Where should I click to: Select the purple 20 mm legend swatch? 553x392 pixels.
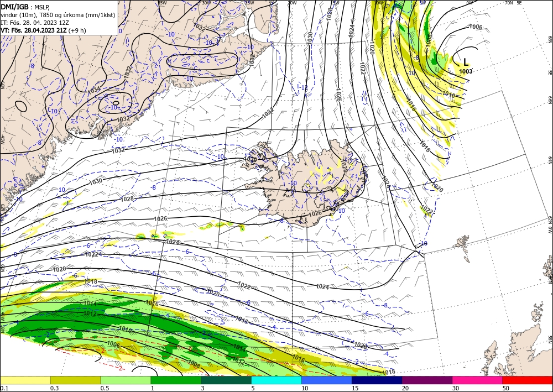point(427,380)
